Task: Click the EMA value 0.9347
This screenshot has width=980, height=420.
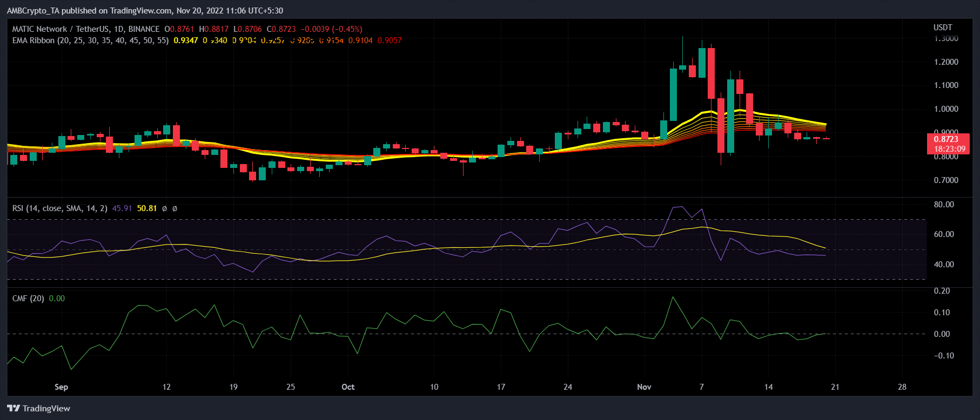Action: (186, 40)
